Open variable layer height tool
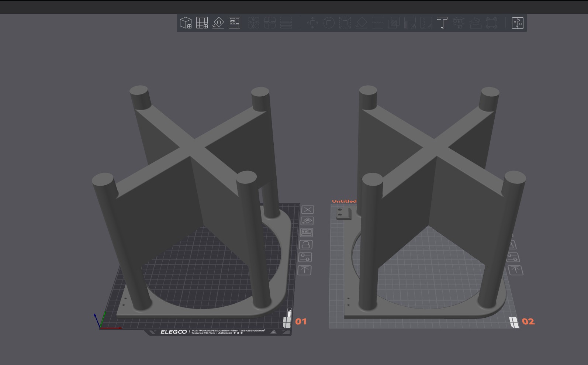This screenshot has height=365, width=588. tap(286, 23)
